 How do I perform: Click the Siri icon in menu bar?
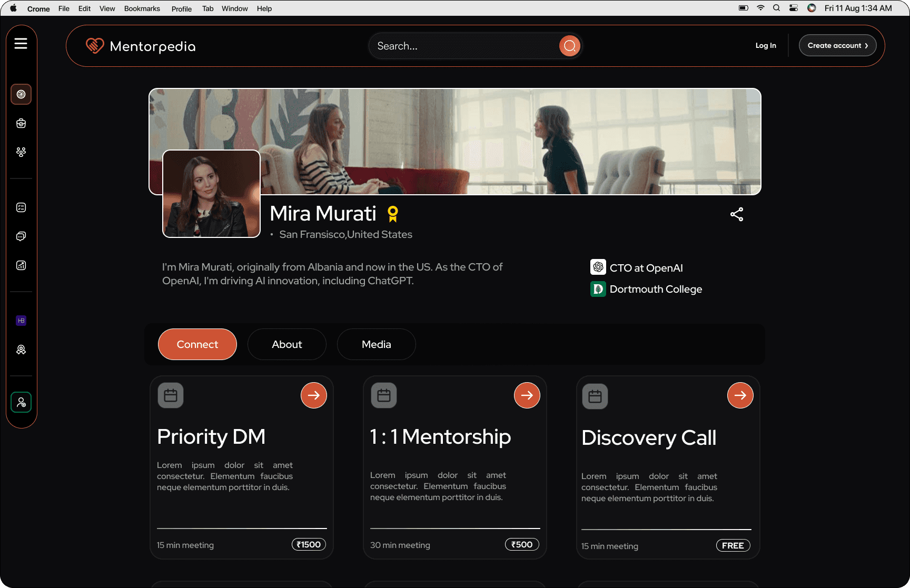[x=812, y=8]
